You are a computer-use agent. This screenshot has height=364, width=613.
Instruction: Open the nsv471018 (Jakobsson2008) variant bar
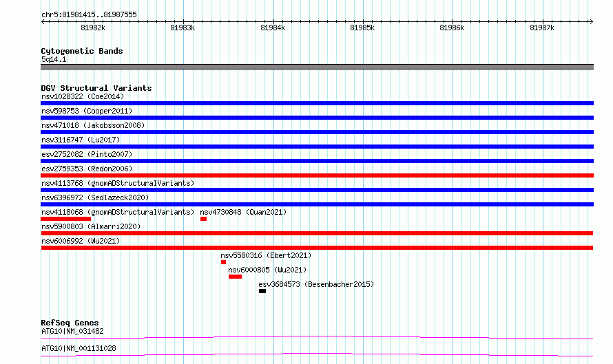[x=317, y=132]
